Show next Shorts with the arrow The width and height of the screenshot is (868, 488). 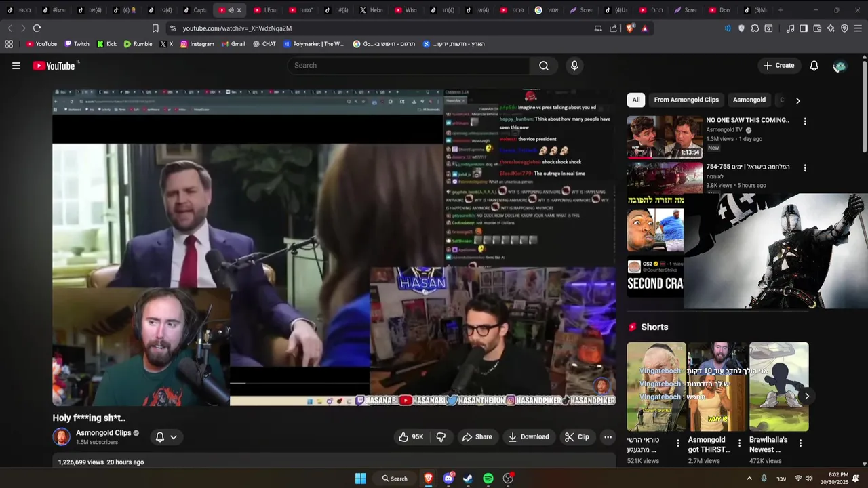click(x=807, y=396)
